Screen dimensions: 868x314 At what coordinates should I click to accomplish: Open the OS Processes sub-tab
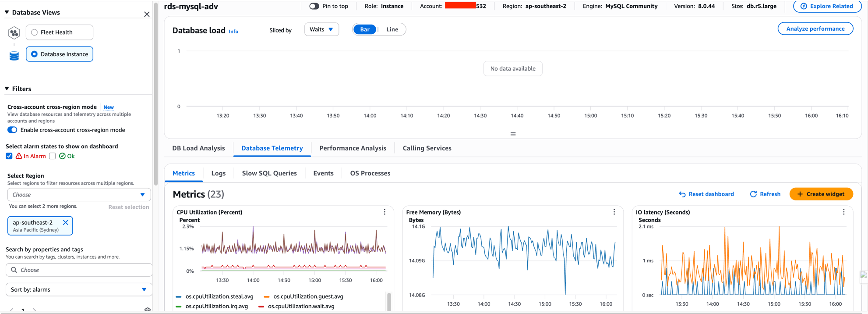click(x=370, y=173)
